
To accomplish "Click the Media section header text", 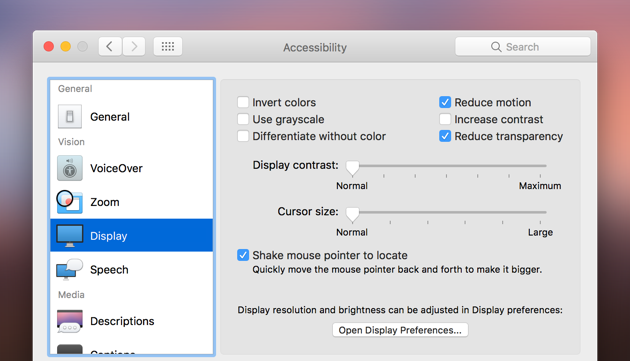I will [x=71, y=295].
